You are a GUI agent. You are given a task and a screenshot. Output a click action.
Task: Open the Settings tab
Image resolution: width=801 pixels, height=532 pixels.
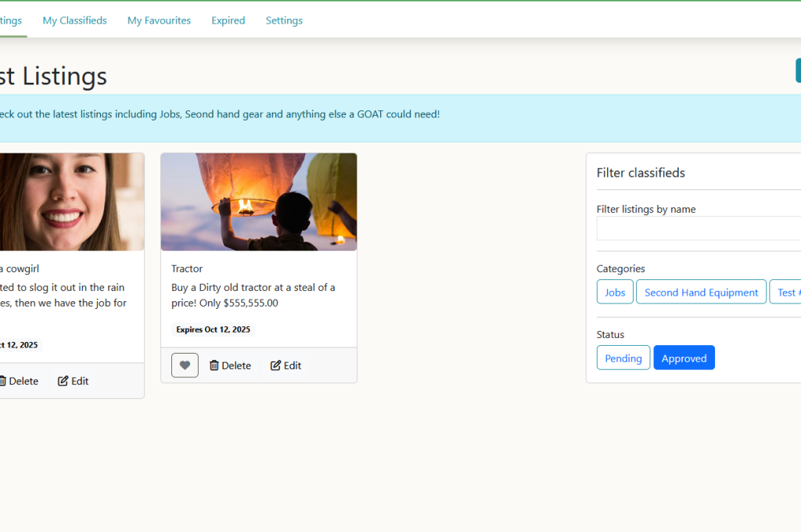[x=284, y=20]
